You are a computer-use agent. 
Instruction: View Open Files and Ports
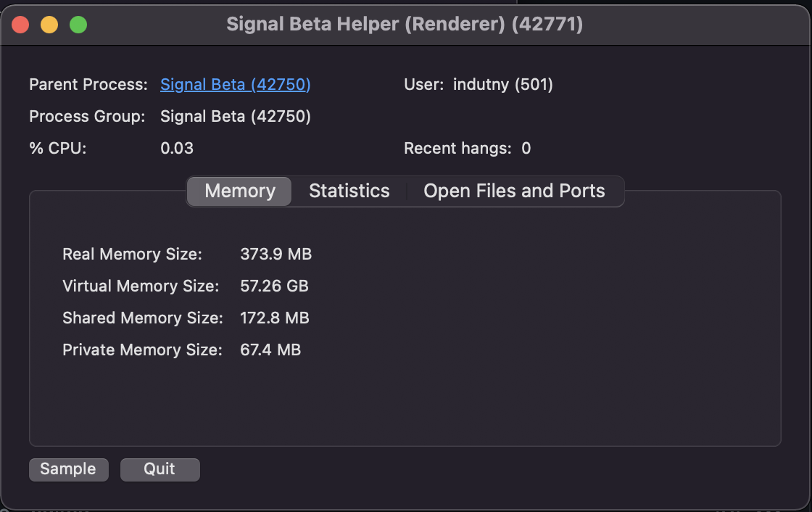point(515,191)
